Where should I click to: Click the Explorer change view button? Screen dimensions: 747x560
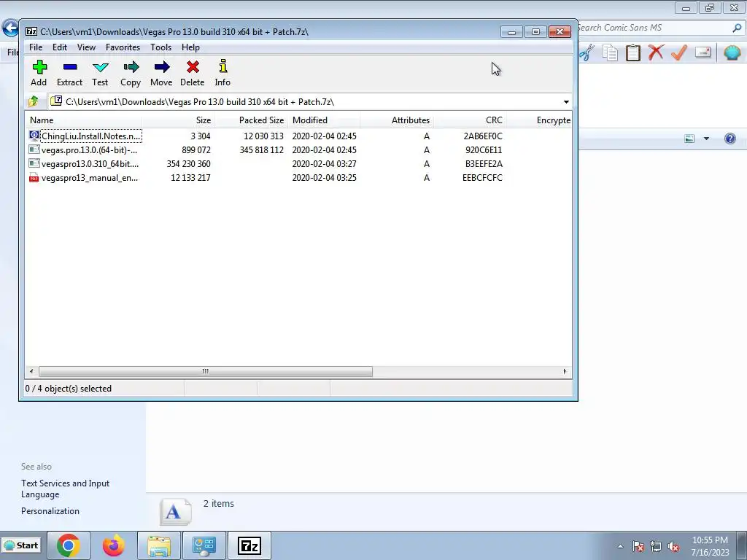(x=689, y=139)
